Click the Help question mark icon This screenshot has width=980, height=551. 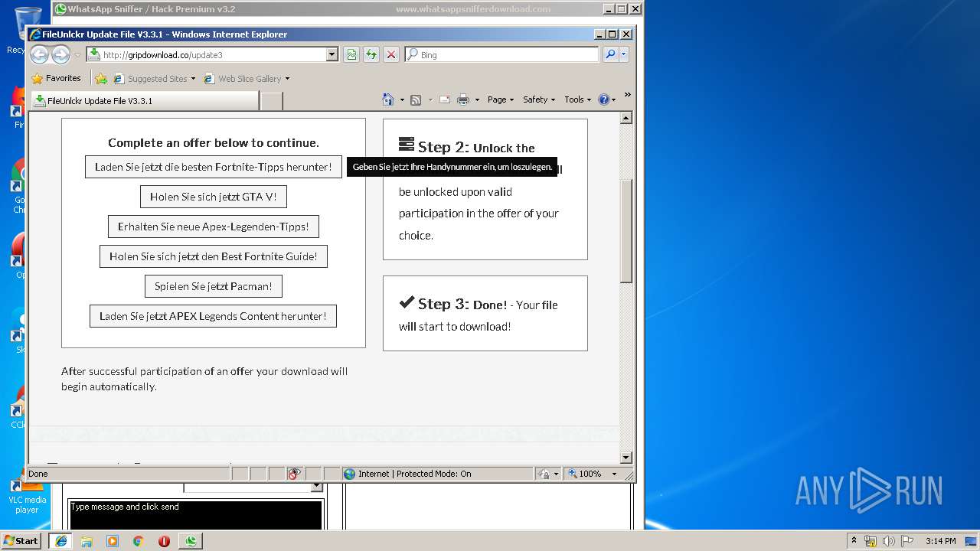click(x=603, y=99)
